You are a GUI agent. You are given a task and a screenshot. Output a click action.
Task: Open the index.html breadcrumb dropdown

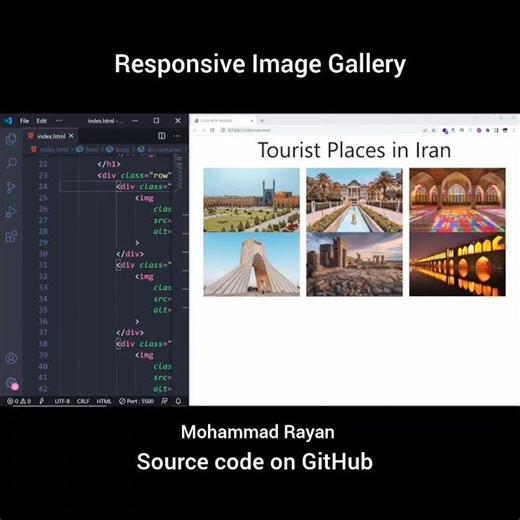(x=50, y=149)
